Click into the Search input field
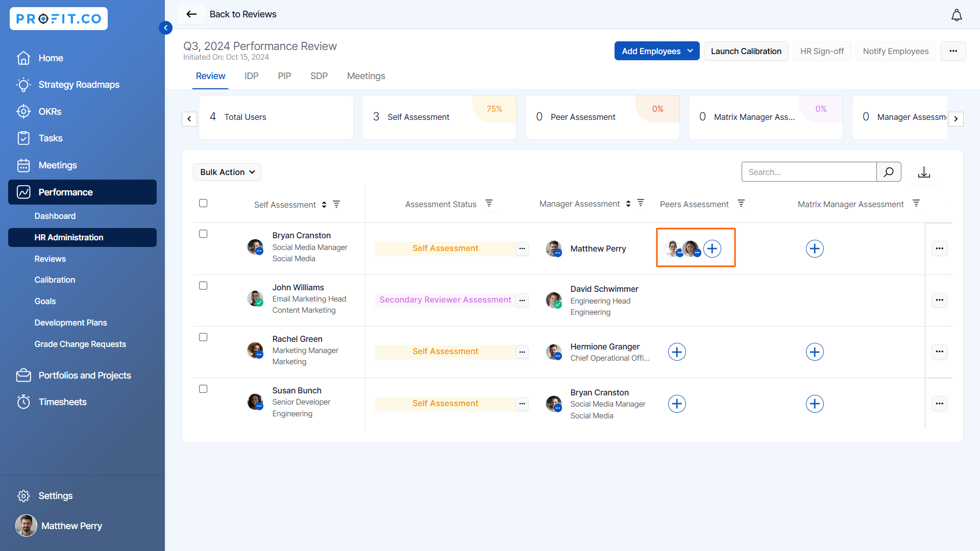The height and width of the screenshot is (551, 980). tap(809, 172)
